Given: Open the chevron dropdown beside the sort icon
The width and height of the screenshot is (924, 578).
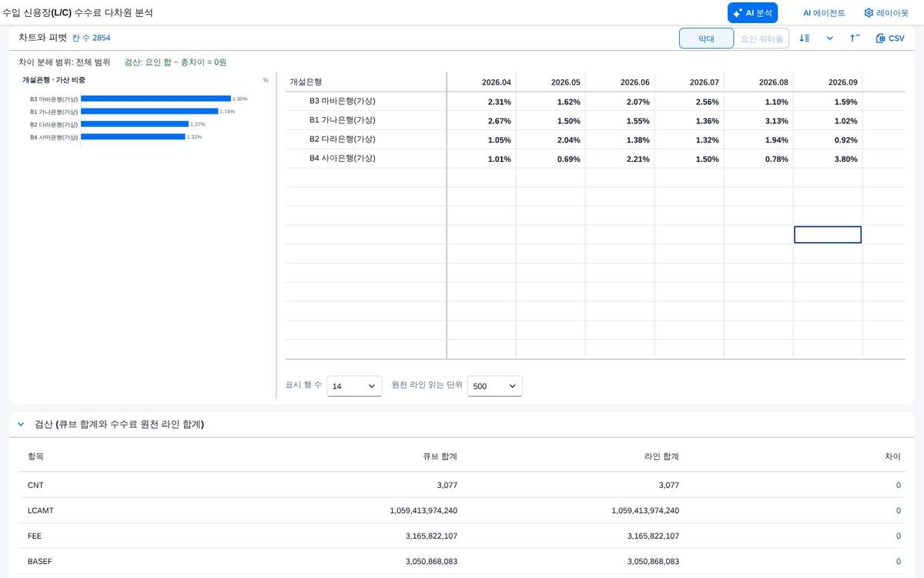Looking at the screenshot, I should 830,39.
